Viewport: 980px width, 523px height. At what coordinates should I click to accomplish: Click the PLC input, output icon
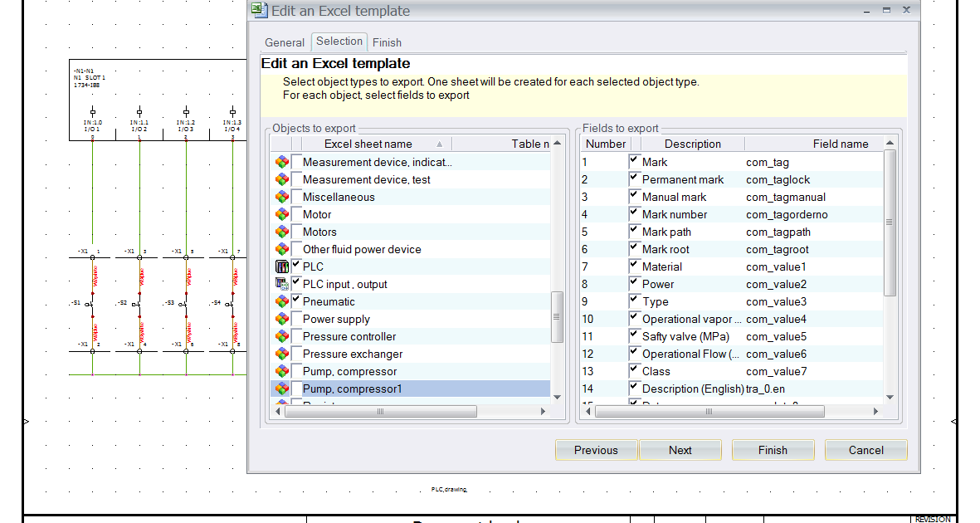[x=282, y=284]
